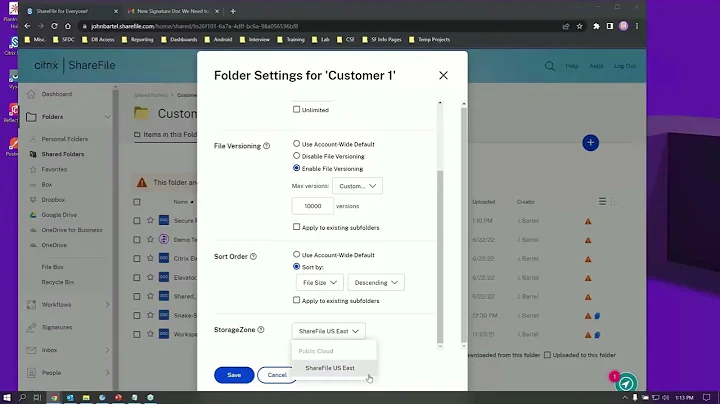Select Disable File Versioning option
The image size is (720, 404).
point(296,156)
